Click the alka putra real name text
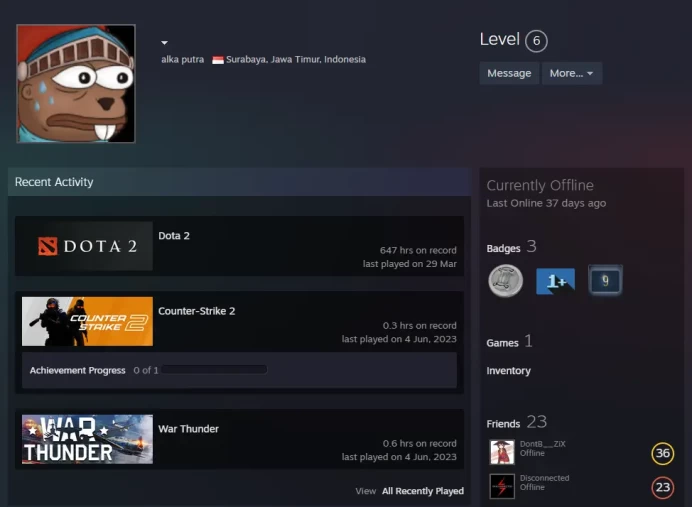The height and width of the screenshot is (507, 692). point(183,60)
